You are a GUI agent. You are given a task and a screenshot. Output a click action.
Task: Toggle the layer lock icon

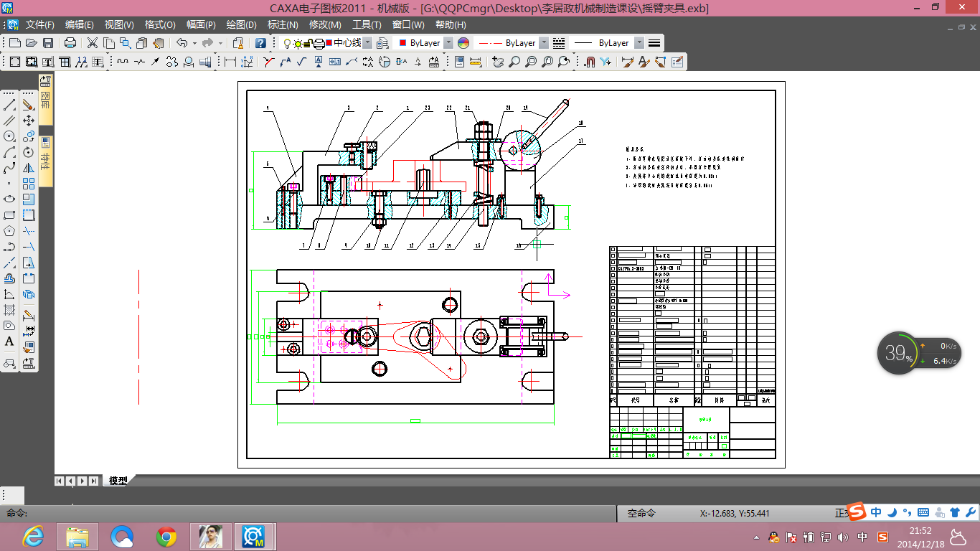coord(307,43)
